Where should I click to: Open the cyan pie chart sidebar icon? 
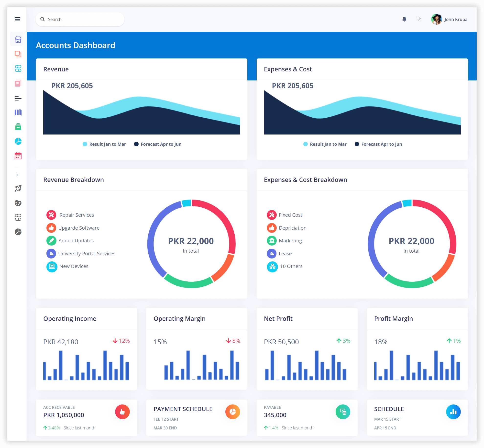tap(18, 141)
